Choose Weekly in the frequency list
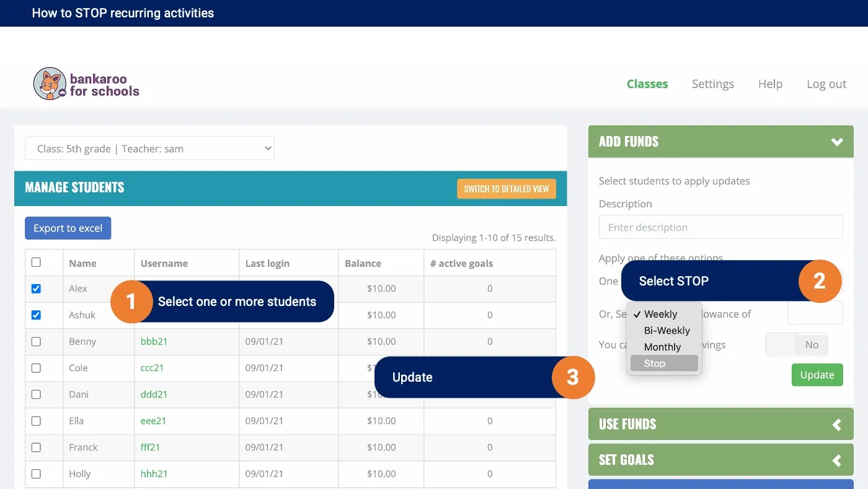The image size is (868, 489). tap(664, 314)
